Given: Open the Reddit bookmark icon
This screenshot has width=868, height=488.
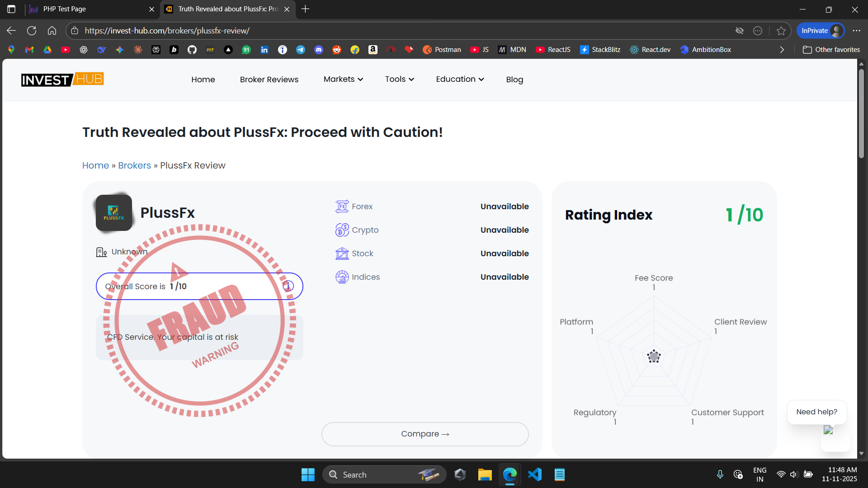Looking at the screenshot, I should 337,50.
